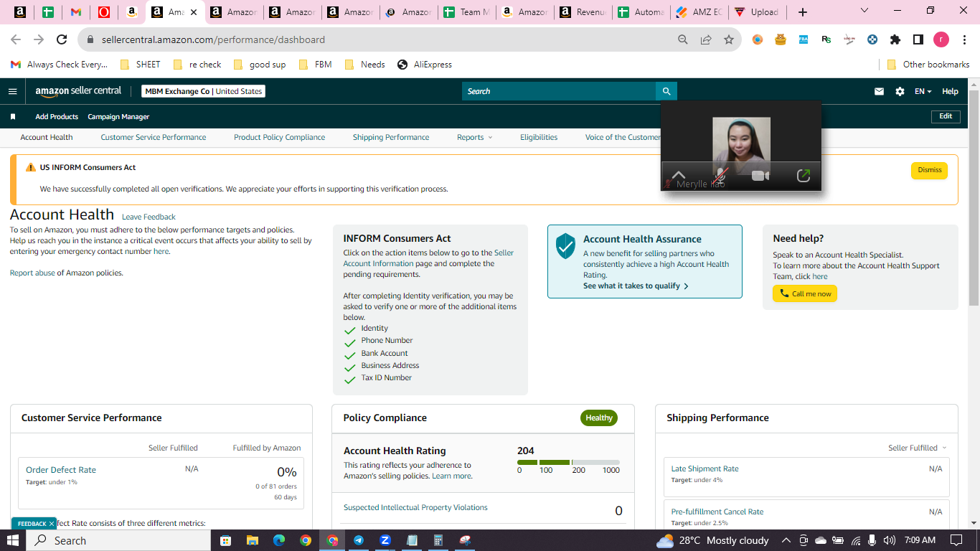Click the Windows Start button
The image size is (980, 551).
click(x=13, y=540)
